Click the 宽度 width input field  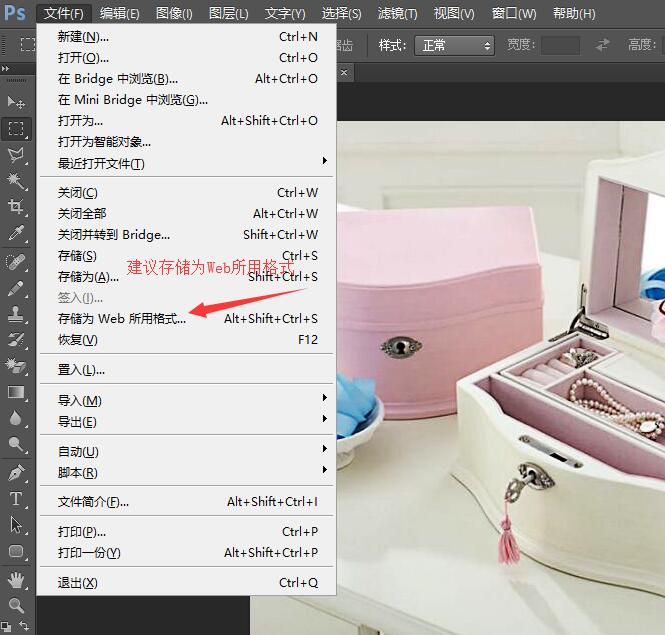point(560,45)
